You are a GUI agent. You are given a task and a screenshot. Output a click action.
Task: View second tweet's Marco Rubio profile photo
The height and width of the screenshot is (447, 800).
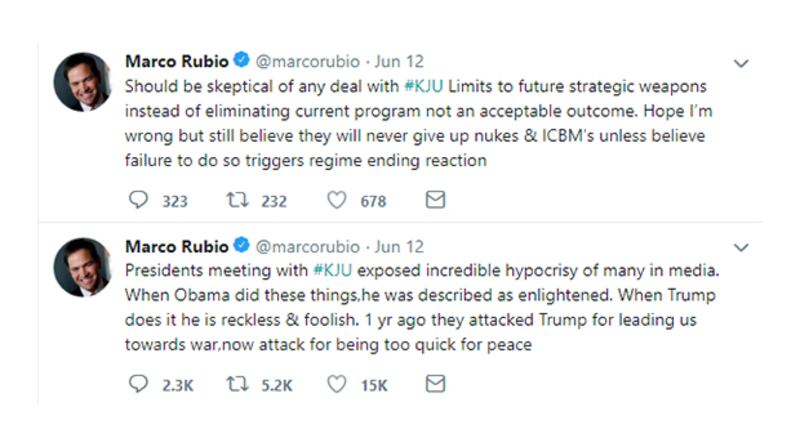tap(82, 266)
